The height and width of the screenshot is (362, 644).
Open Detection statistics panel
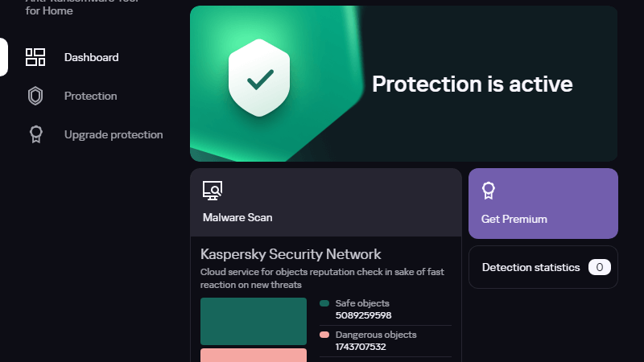(x=530, y=267)
